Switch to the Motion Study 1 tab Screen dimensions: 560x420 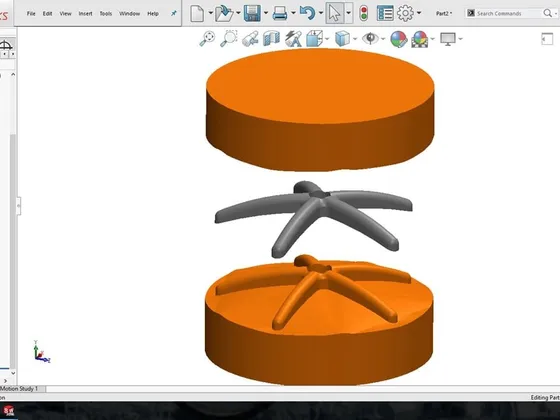click(20, 389)
